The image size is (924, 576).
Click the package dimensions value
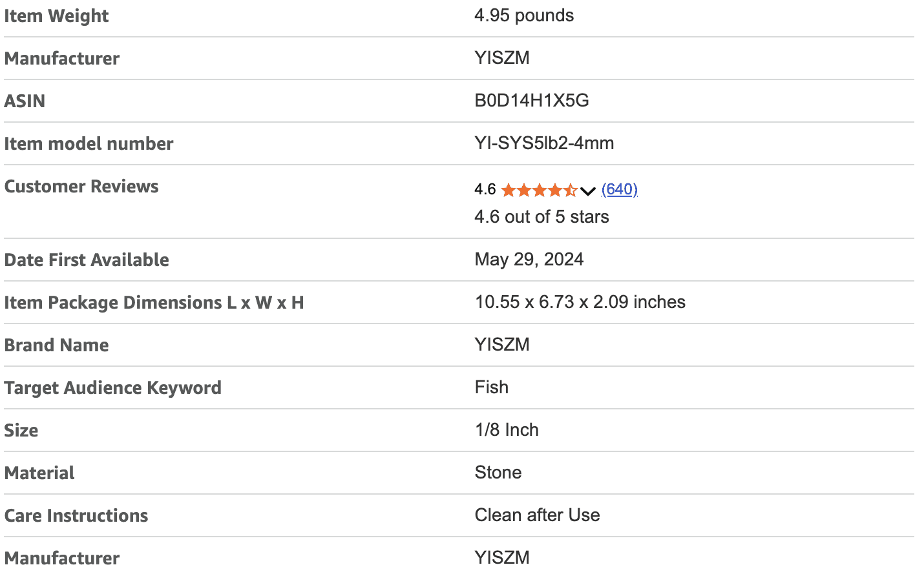pyautogui.click(x=580, y=302)
